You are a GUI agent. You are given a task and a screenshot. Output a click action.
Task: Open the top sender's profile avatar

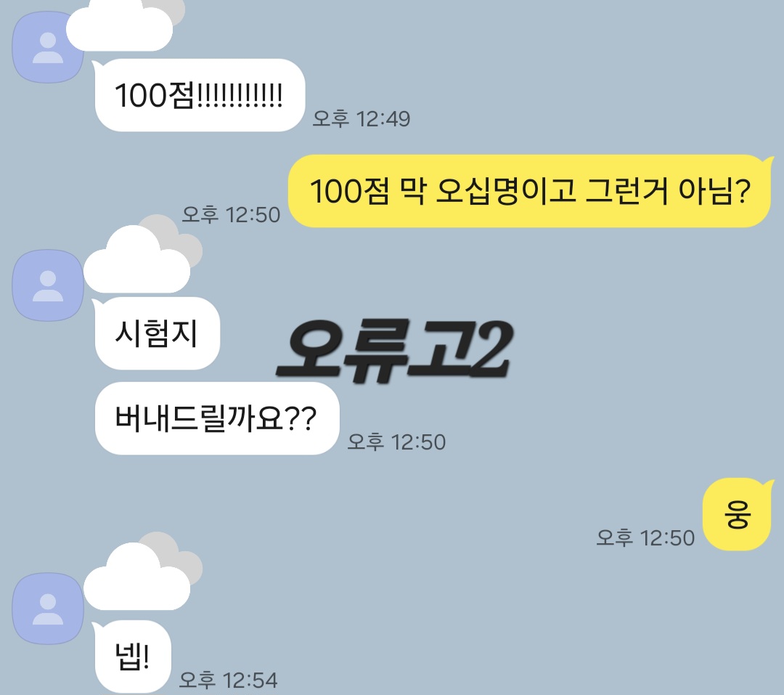pyautogui.click(x=48, y=47)
